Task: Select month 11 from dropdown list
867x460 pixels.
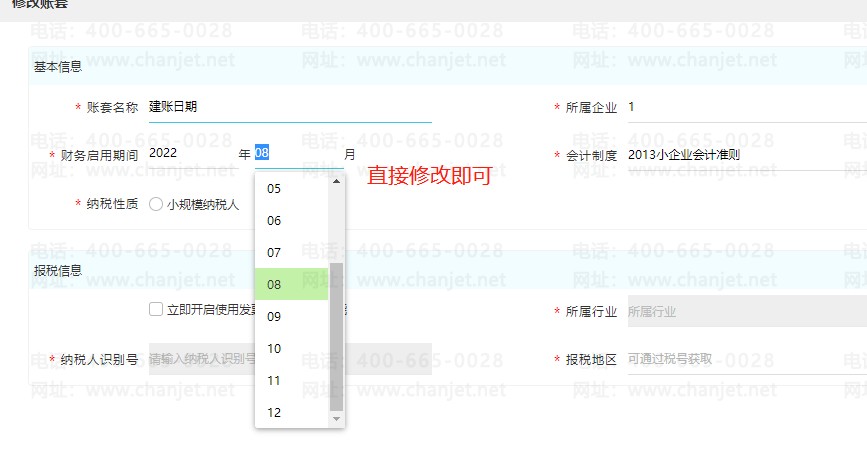Action: (x=291, y=380)
